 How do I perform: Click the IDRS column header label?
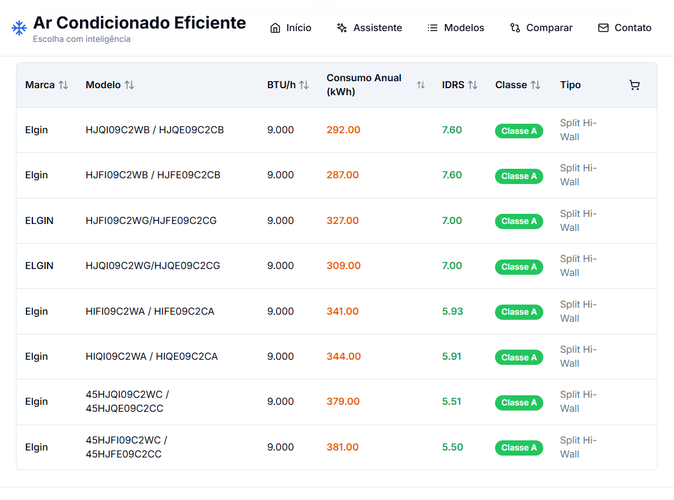pyautogui.click(x=453, y=85)
